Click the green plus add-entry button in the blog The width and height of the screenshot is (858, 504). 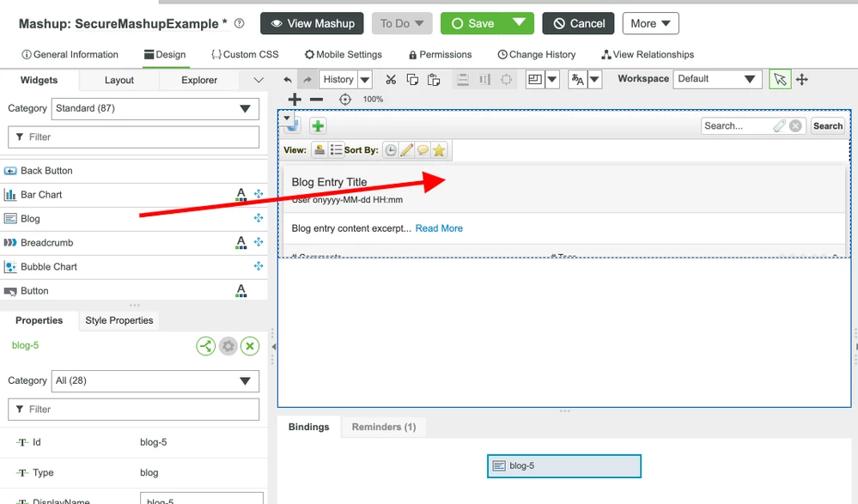pyautogui.click(x=318, y=126)
